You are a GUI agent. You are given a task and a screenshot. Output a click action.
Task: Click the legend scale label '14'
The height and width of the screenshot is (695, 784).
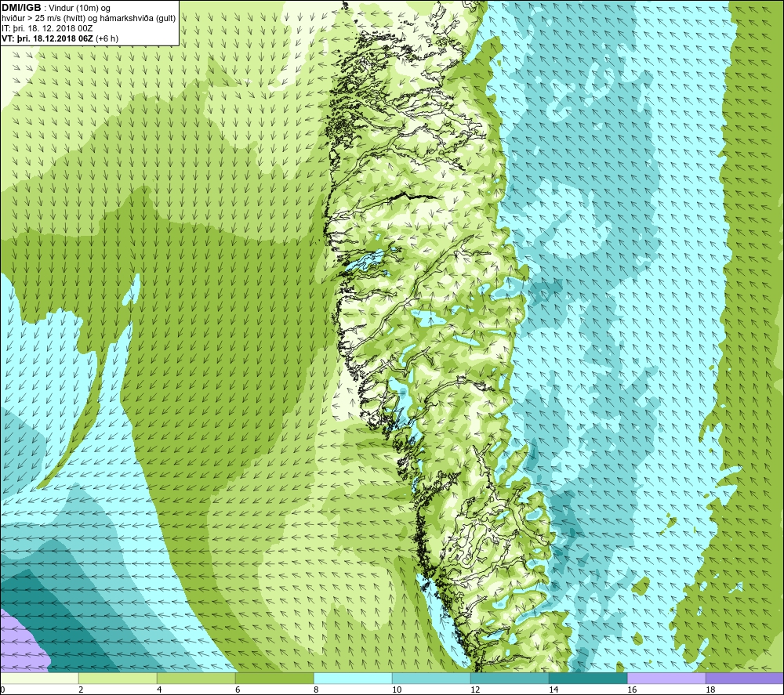[554, 690]
